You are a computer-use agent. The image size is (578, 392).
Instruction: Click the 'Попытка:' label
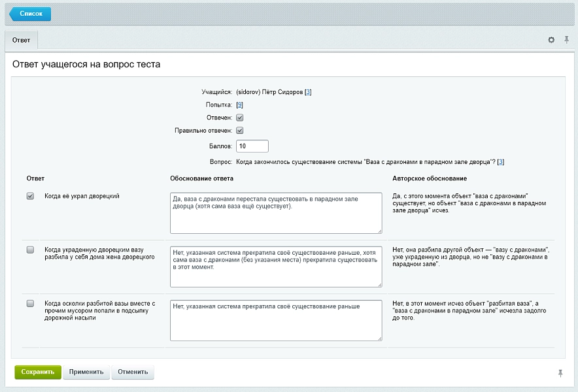[219, 105]
